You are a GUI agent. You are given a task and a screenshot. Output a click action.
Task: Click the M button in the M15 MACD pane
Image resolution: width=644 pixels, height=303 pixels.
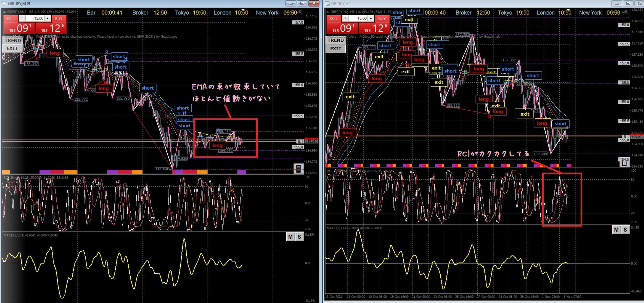tap(290, 237)
